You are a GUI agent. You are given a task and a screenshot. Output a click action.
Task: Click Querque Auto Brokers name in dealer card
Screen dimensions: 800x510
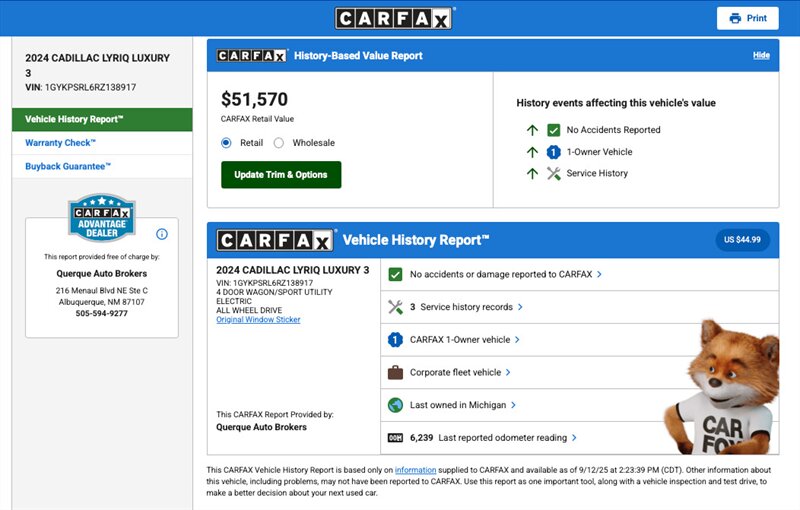pos(102,273)
